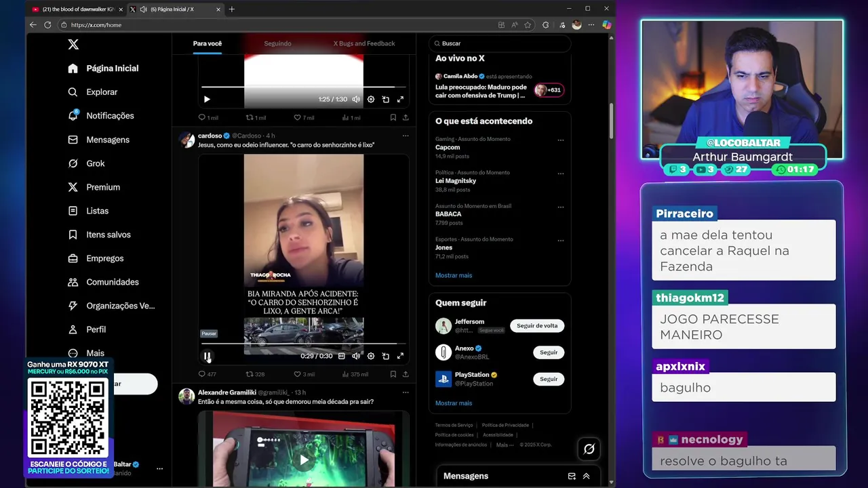Reply to the cardoso post showing 477 replies
Image resolution: width=868 pixels, height=488 pixels.
click(207, 374)
